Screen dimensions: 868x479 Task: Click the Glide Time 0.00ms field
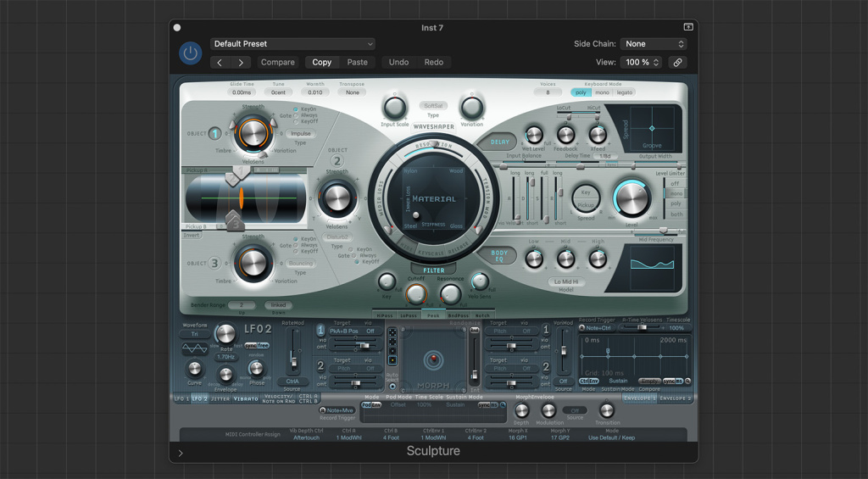[242, 92]
